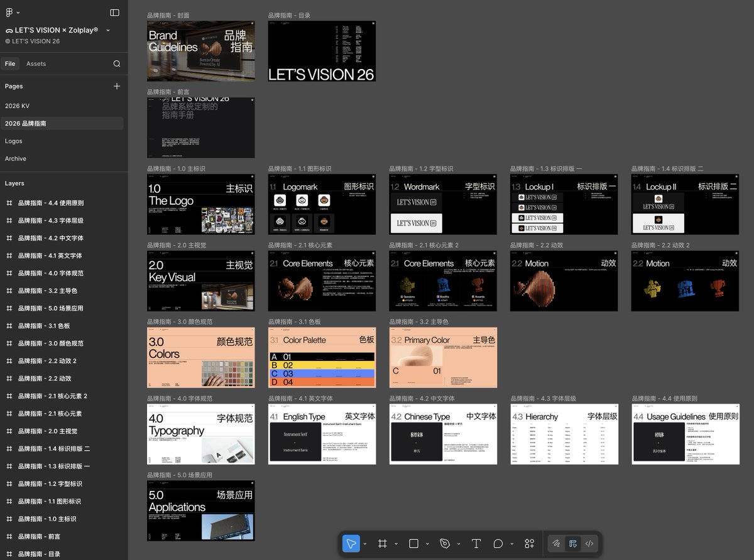The width and height of the screenshot is (754, 560).
Task: Open Figma main menu
Action: pos(11,12)
